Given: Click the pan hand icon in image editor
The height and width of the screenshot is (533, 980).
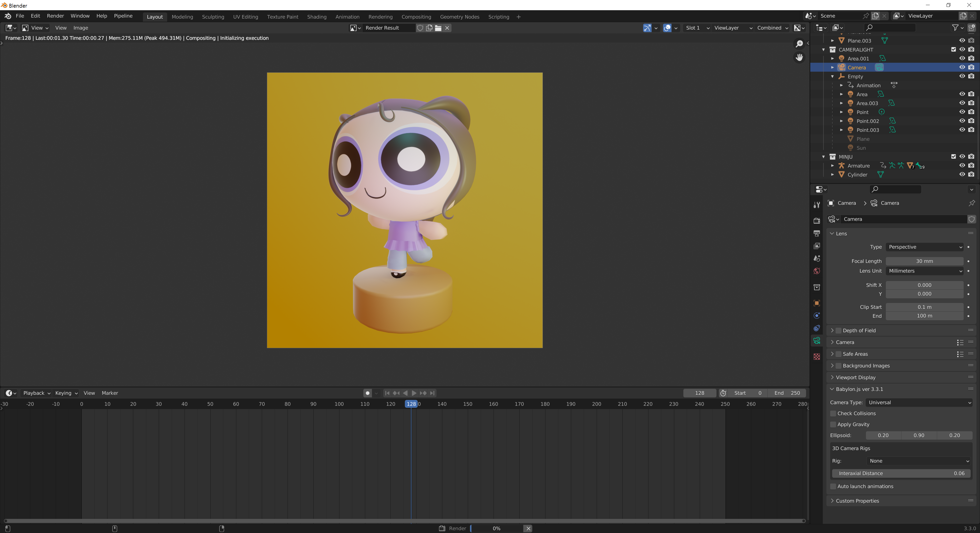Looking at the screenshot, I should coord(799,57).
